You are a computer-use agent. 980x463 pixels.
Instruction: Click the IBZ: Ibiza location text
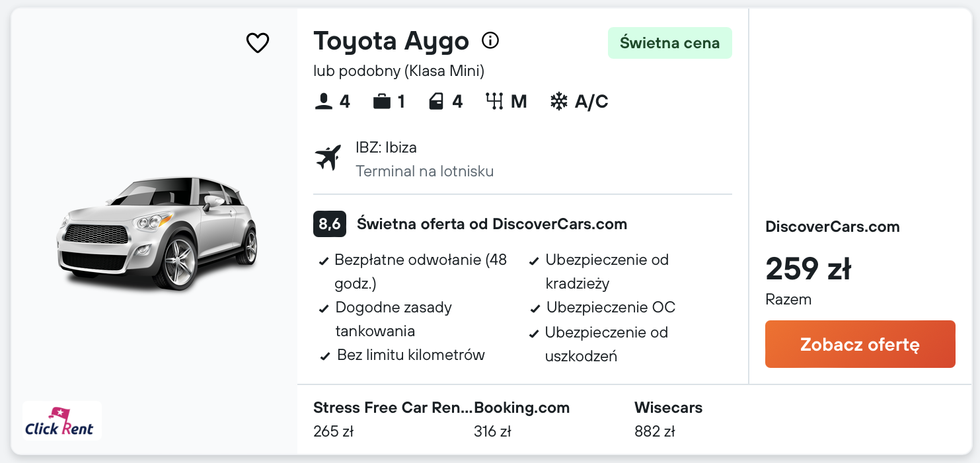point(386,147)
